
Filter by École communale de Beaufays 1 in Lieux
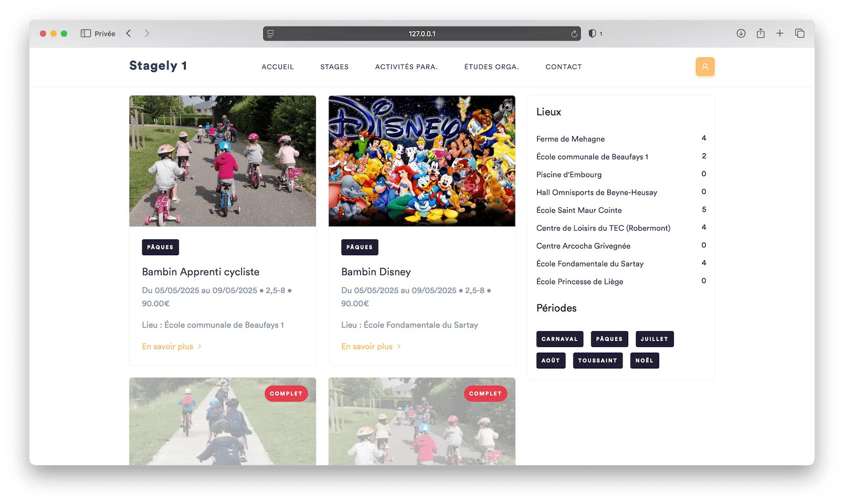pyautogui.click(x=592, y=157)
